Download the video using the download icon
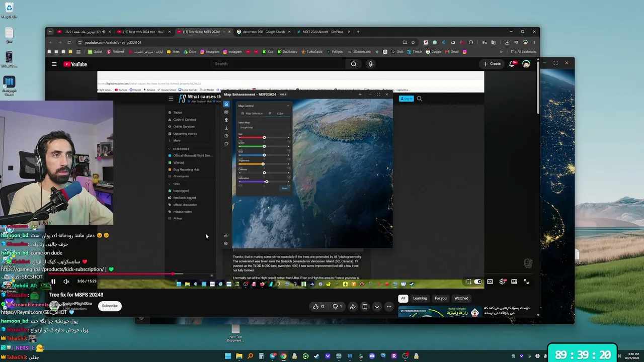Screen dimensions: 644x362 [377, 307]
